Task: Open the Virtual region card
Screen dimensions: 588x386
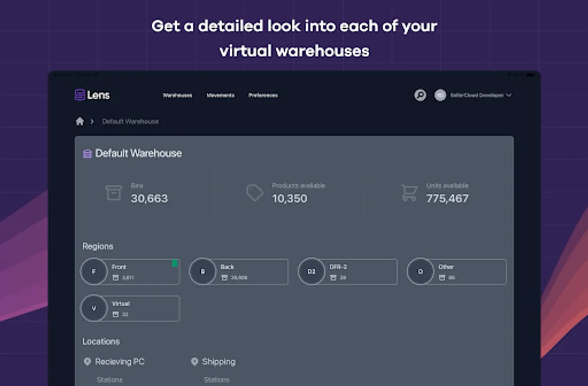Action: click(130, 308)
